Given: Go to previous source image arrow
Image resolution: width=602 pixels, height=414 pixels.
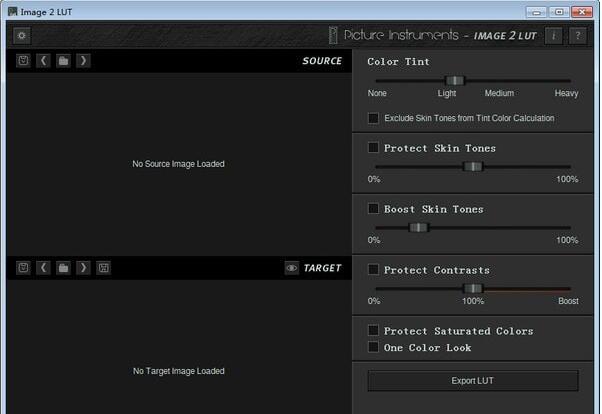Looking at the screenshot, I should pyautogui.click(x=43, y=61).
